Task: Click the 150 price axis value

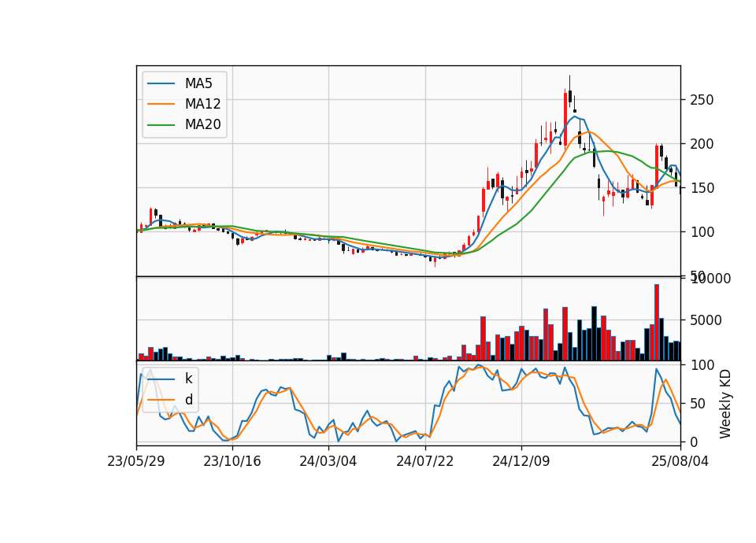Action: click(x=702, y=188)
